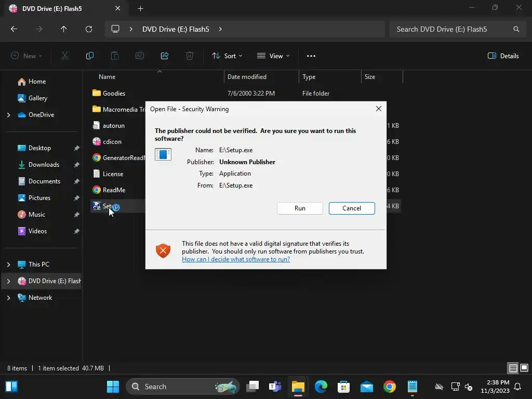Open Documents in the navigation pane
The image size is (532, 399).
click(44, 181)
